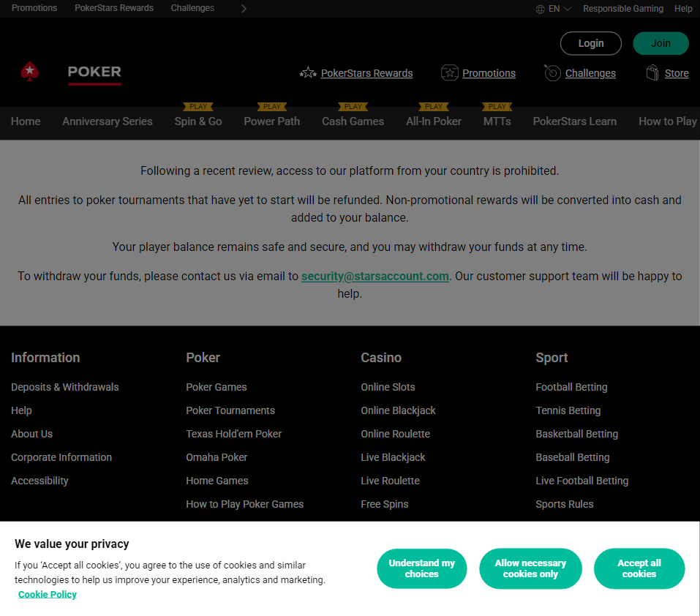
Task: Click Allow necessary cookies only button
Action: [x=530, y=568]
